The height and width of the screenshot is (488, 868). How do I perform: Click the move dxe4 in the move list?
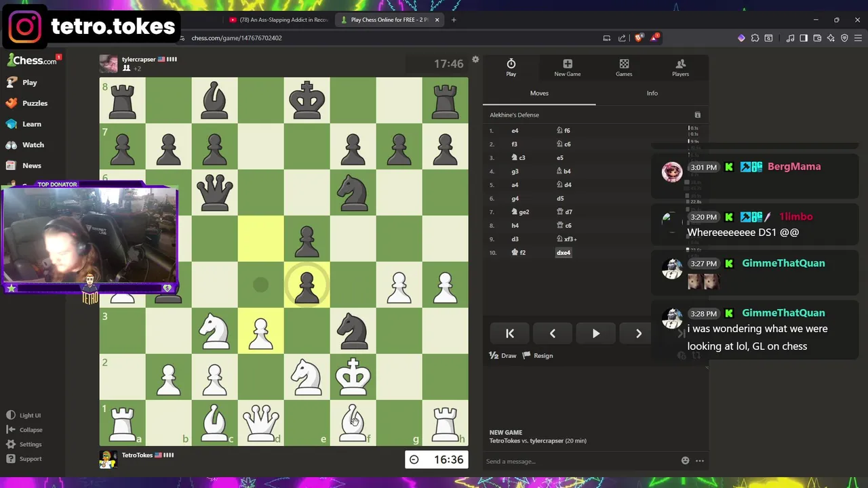click(x=564, y=253)
